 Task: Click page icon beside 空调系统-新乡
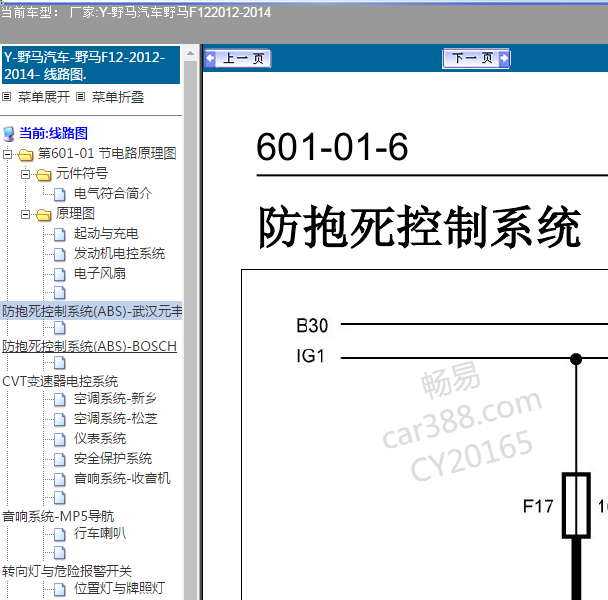pyautogui.click(x=59, y=399)
